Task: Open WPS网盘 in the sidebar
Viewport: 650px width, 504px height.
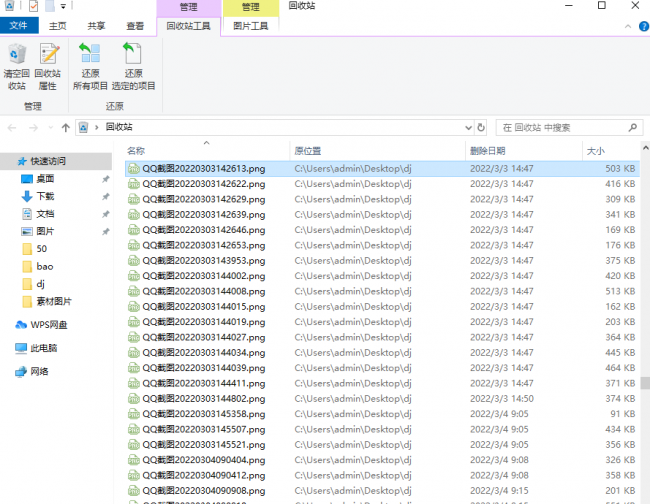Action: click(49, 325)
